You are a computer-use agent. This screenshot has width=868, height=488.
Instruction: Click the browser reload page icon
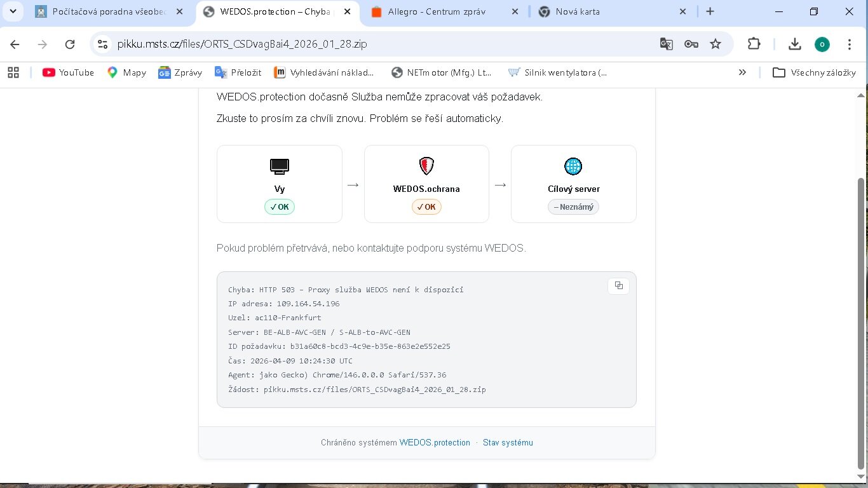coord(70,44)
